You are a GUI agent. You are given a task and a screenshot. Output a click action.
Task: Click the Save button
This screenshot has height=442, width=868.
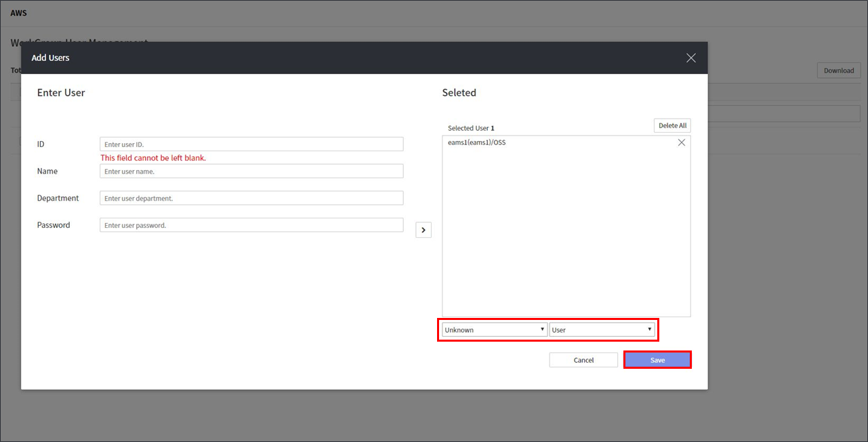(x=657, y=360)
